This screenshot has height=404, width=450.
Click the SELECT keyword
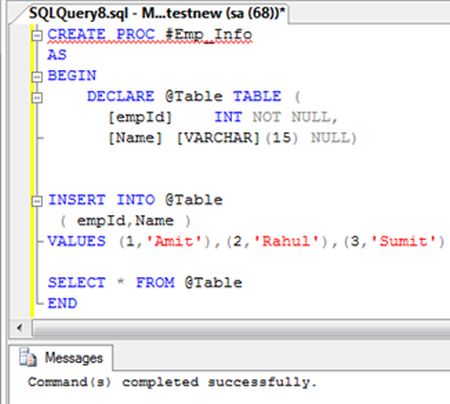coord(77,283)
